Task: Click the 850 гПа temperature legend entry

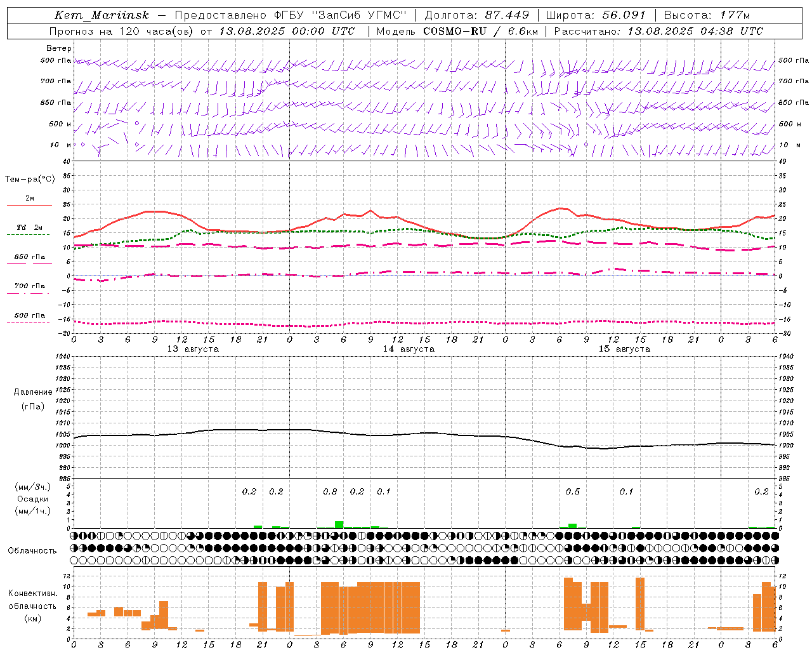Action: point(29,257)
